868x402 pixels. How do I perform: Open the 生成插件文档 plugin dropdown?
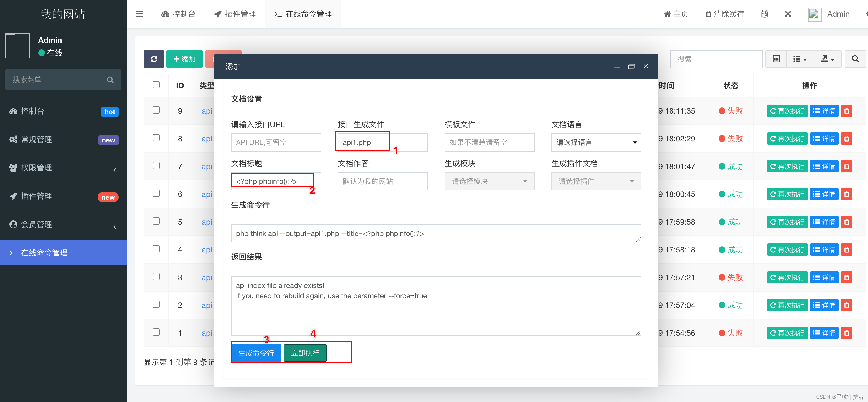pyautogui.click(x=596, y=181)
